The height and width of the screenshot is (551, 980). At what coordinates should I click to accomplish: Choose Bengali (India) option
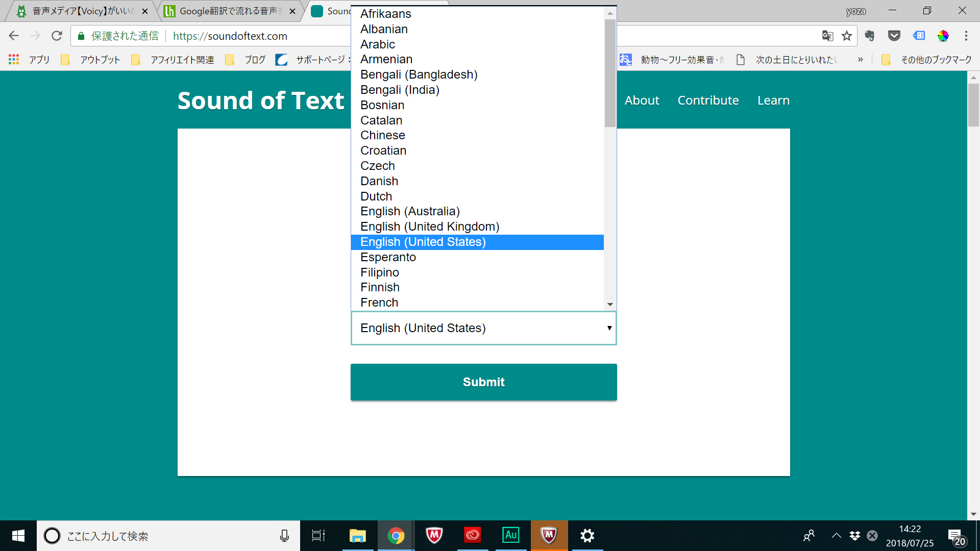point(477,90)
